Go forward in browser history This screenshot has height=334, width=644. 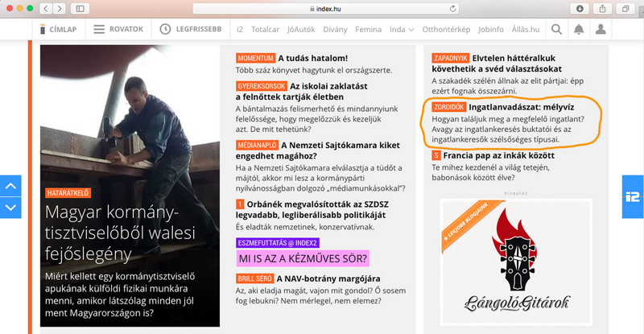(60, 9)
